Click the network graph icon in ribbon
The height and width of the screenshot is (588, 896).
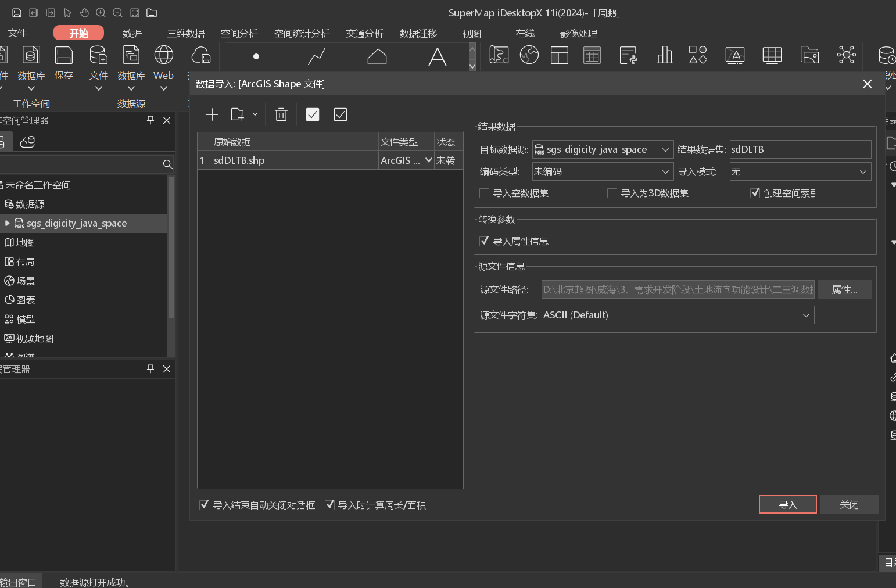click(x=847, y=55)
